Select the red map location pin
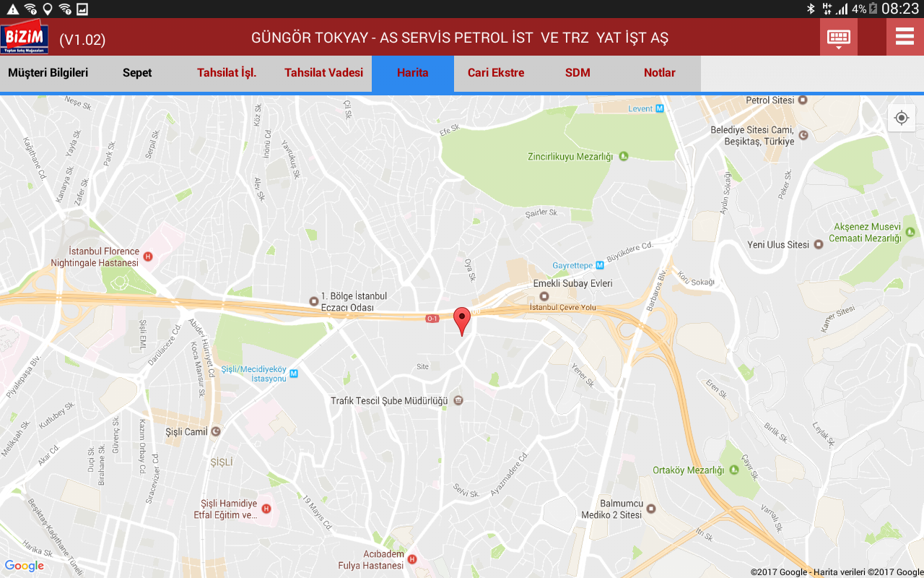 click(x=462, y=322)
